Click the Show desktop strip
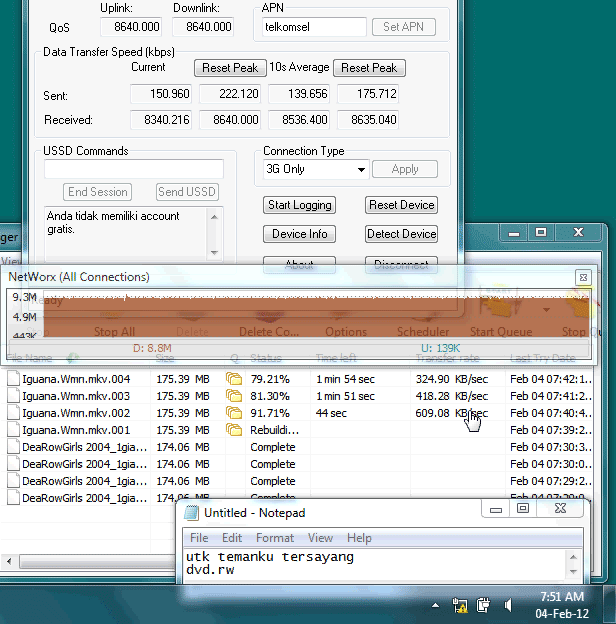The width and height of the screenshot is (616, 624). pyautogui.click(x=610, y=605)
